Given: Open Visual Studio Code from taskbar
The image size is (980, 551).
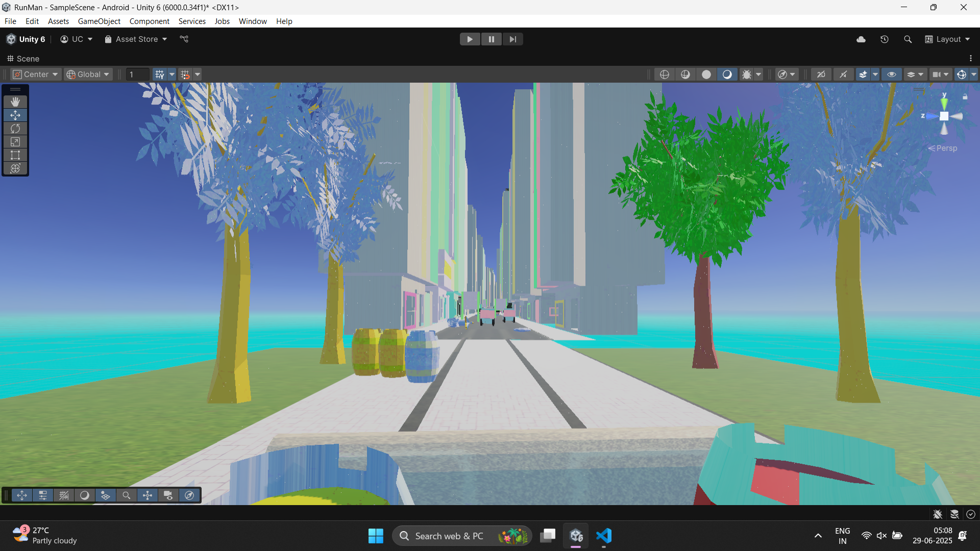Looking at the screenshot, I should [x=604, y=536].
